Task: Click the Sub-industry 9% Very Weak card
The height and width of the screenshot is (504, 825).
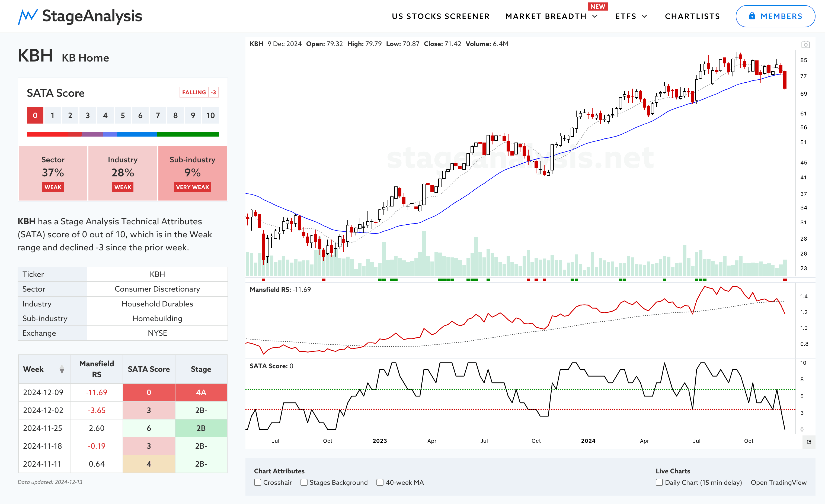Action: click(x=193, y=173)
